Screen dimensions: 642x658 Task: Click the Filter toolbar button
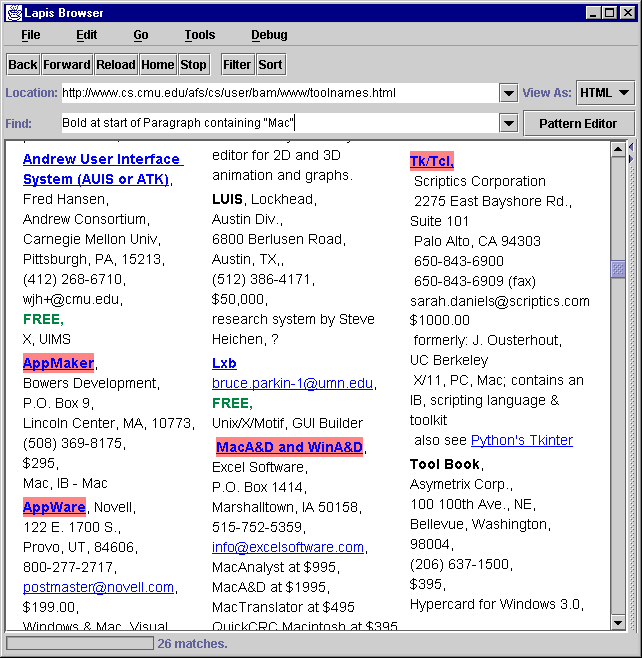(237, 64)
